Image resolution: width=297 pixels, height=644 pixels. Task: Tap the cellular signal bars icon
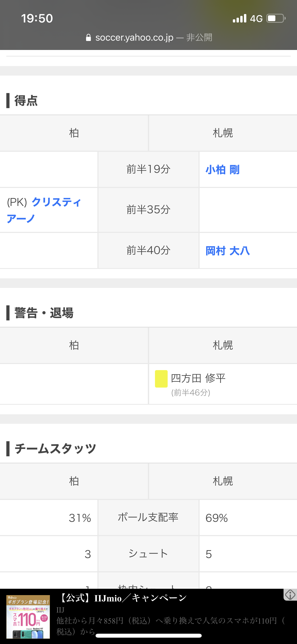tap(239, 19)
